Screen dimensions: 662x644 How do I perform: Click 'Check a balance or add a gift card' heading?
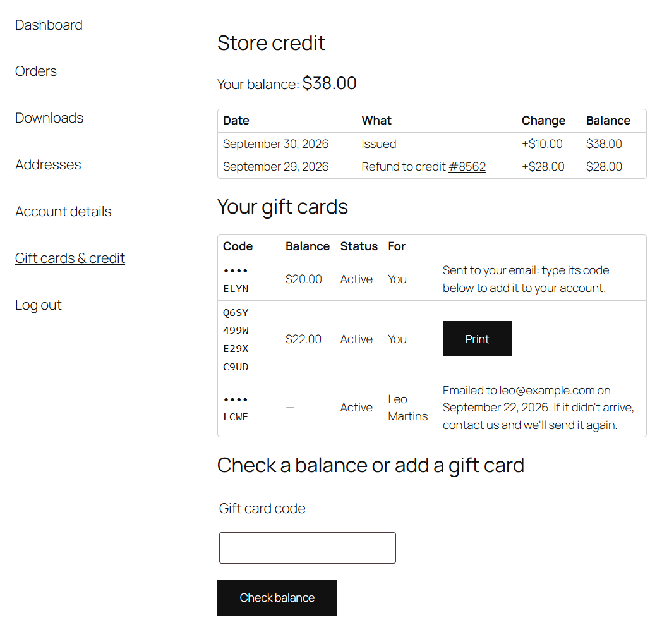[x=371, y=465]
